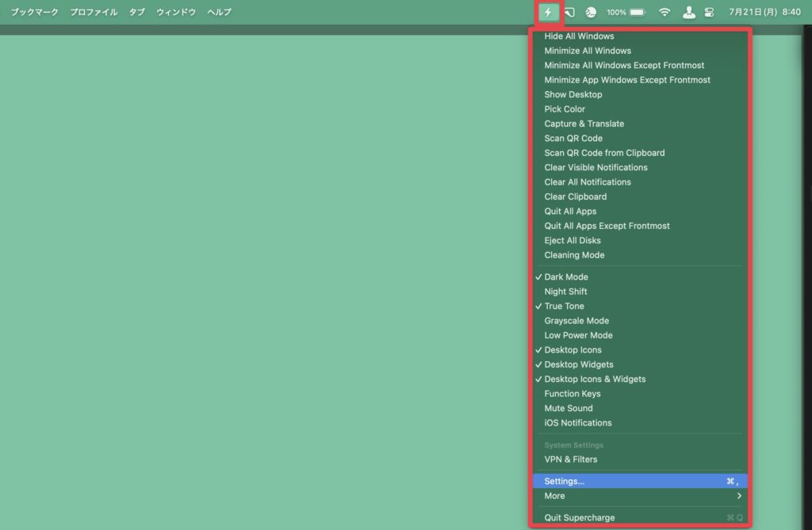Open the ウィンドウ menu
The image size is (812, 530).
point(176,12)
